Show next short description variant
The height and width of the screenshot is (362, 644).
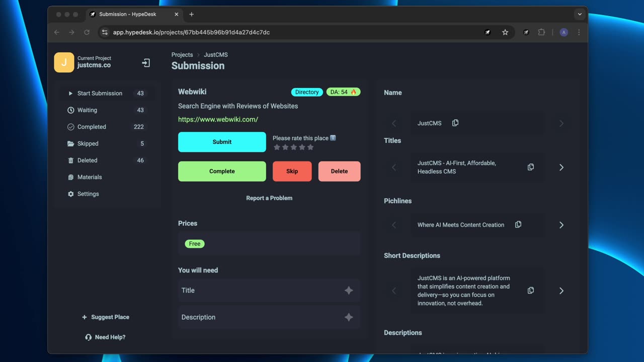tap(561, 291)
